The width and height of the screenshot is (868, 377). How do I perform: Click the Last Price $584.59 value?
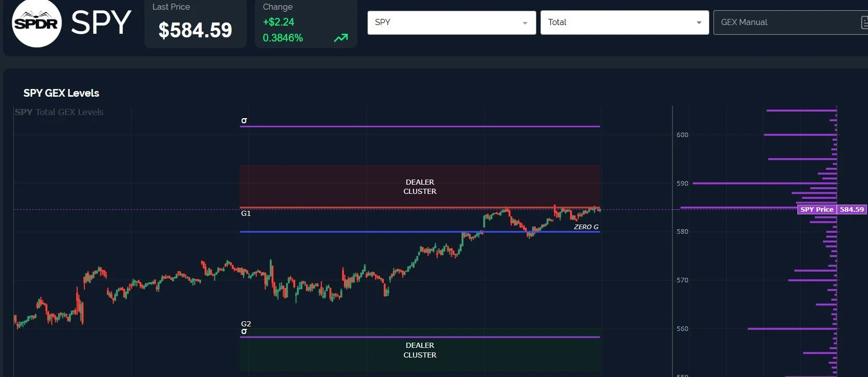pos(196,30)
